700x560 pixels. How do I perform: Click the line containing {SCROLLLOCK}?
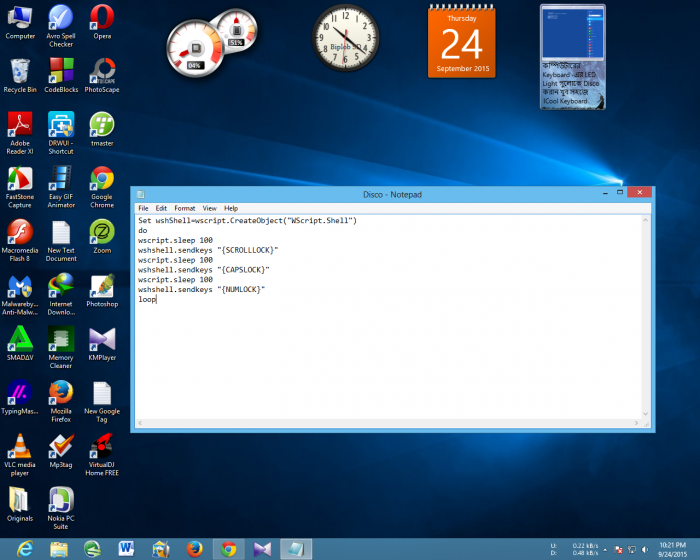coord(208,250)
